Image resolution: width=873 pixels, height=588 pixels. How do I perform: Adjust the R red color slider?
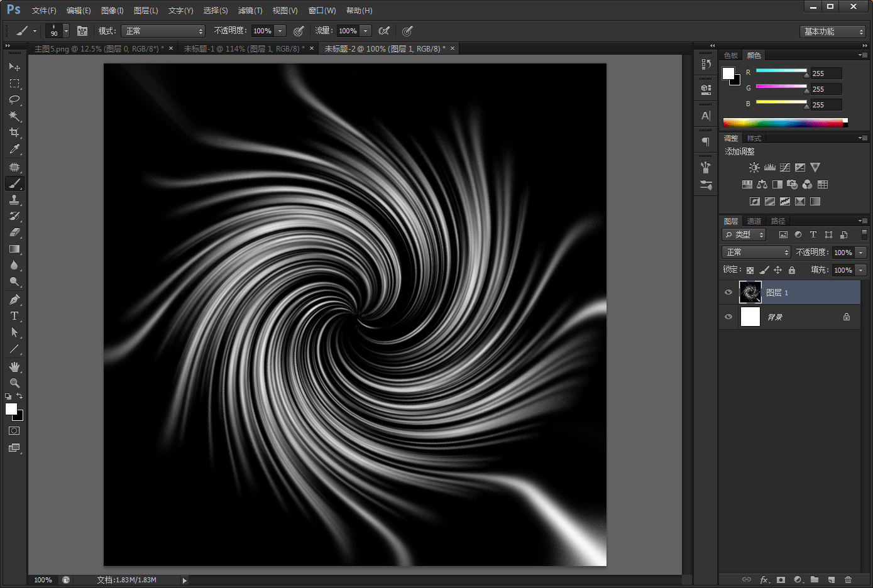coord(781,72)
